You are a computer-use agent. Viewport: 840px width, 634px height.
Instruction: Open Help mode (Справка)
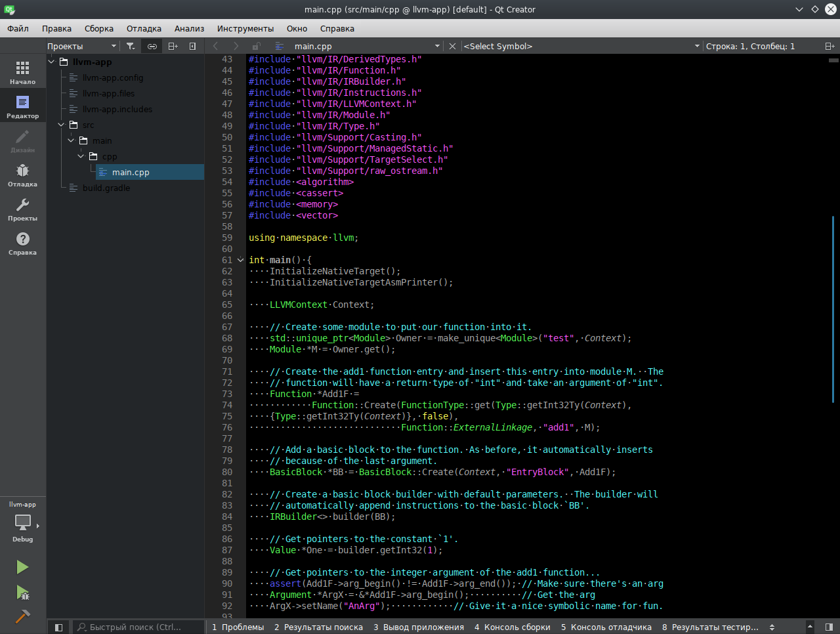23,243
